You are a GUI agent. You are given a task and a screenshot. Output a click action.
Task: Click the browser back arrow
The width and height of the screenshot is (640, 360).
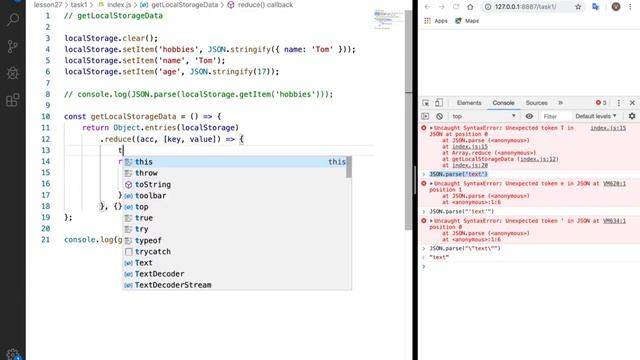tap(427, 7)
